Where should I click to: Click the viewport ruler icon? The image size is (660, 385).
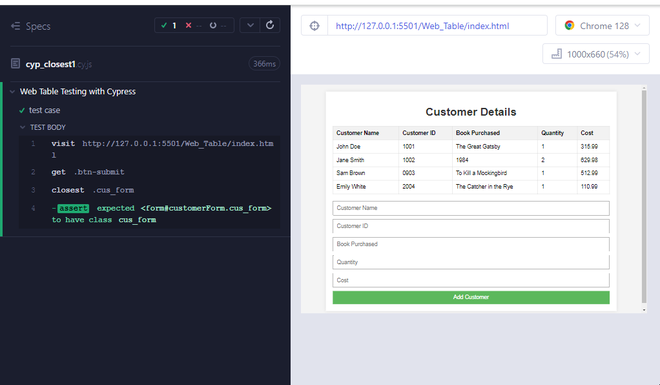556,54
